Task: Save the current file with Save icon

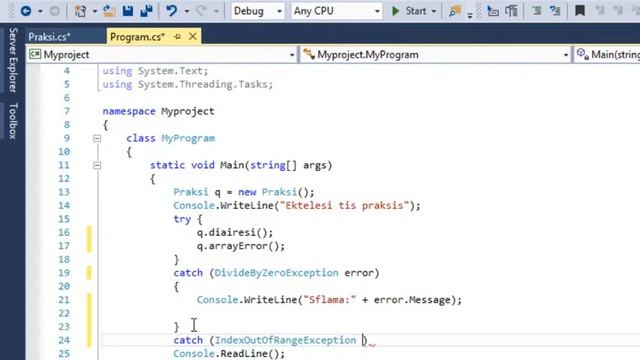Action: 128,11
